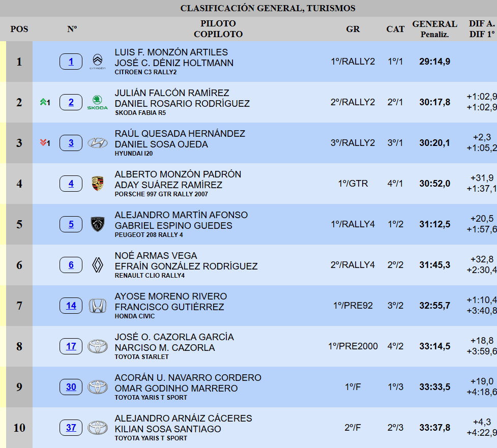
Task: Click the Skoda logo icon
Action: pos(98,102)
